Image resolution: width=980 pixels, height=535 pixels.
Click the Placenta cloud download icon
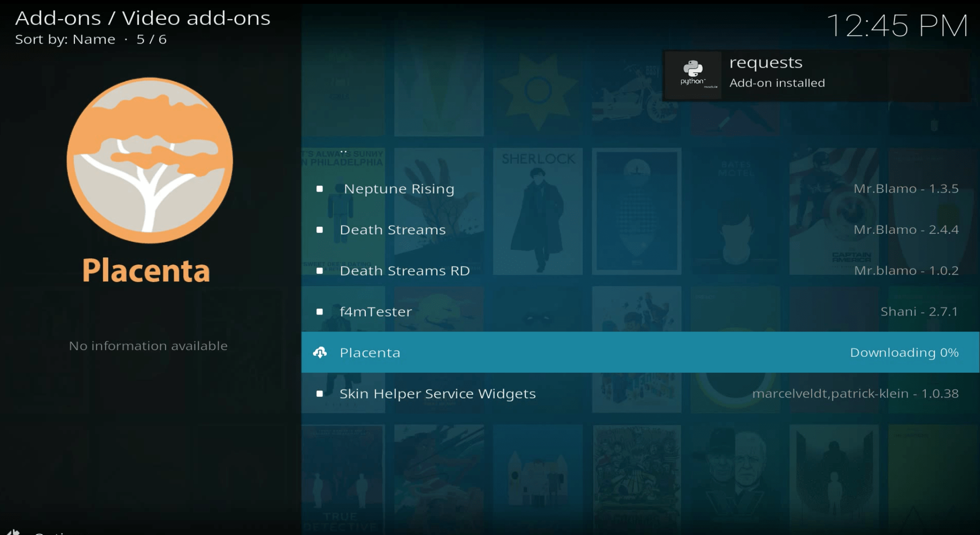tap(320, 353)
